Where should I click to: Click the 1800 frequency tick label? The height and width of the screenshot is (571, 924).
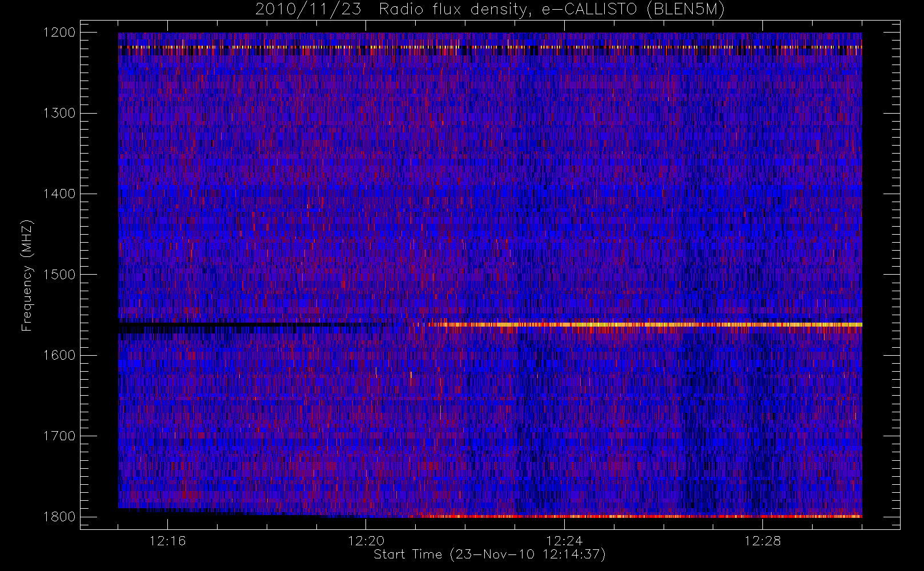pos(59,517)
